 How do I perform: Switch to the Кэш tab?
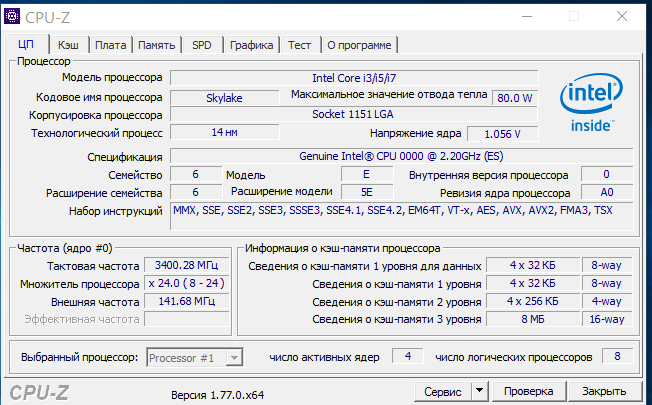pos(68,45)
